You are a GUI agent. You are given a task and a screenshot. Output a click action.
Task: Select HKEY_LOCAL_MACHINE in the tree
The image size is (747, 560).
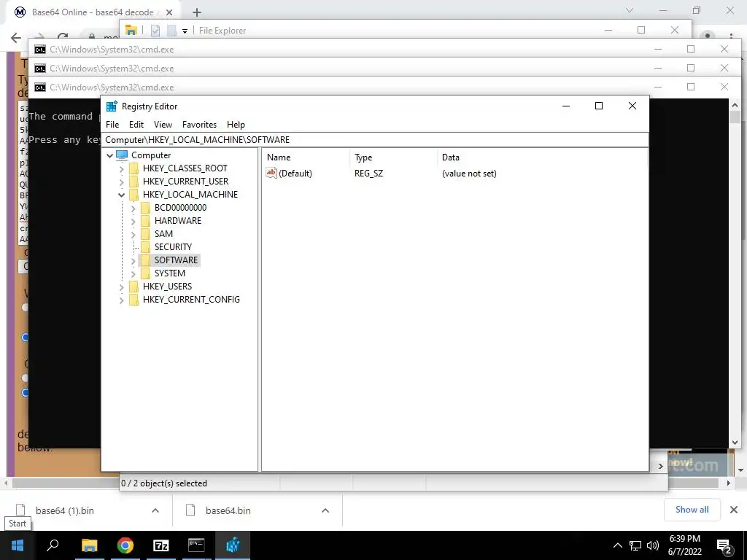click(190, 194)
